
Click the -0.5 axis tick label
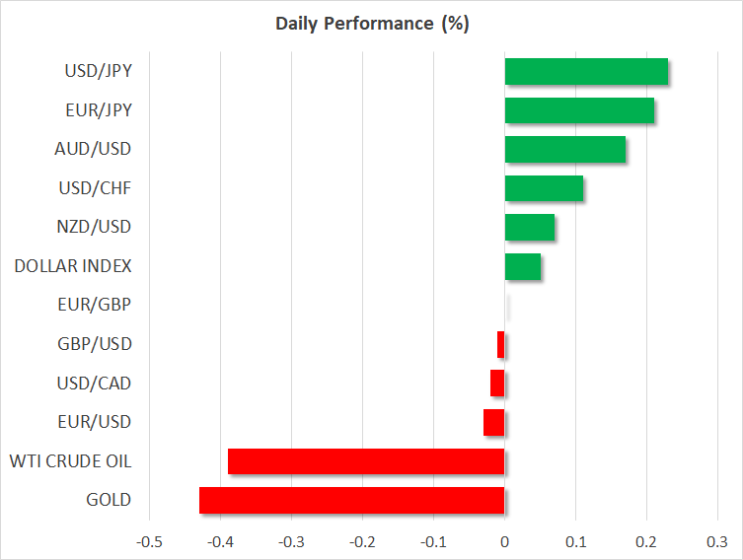[149, 541]
